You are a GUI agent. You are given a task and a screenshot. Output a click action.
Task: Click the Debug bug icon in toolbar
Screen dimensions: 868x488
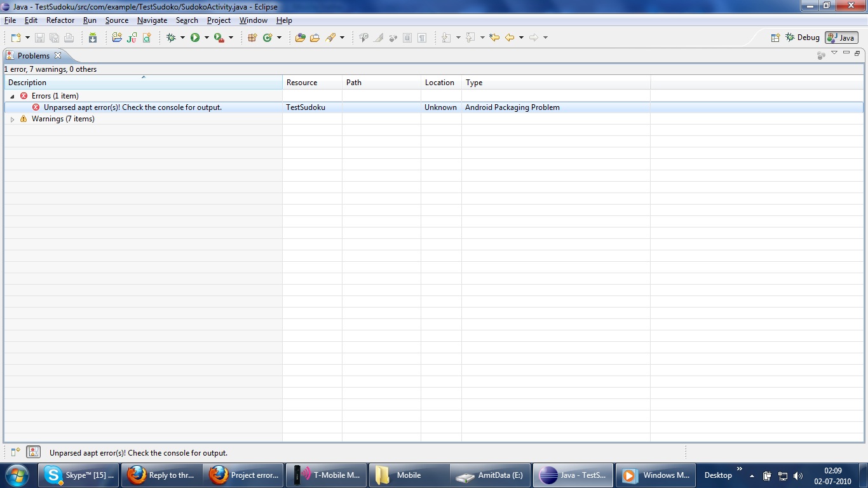[x=171, y=37]
